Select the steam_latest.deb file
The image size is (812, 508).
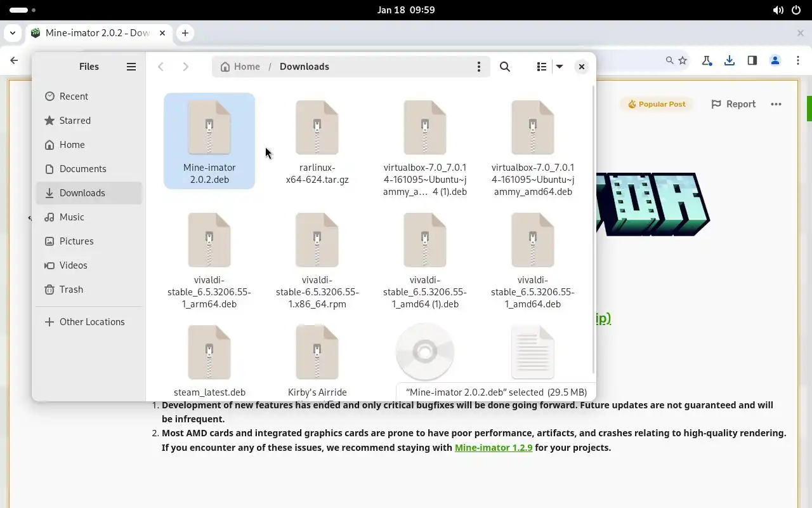click(x=209, y=360)
